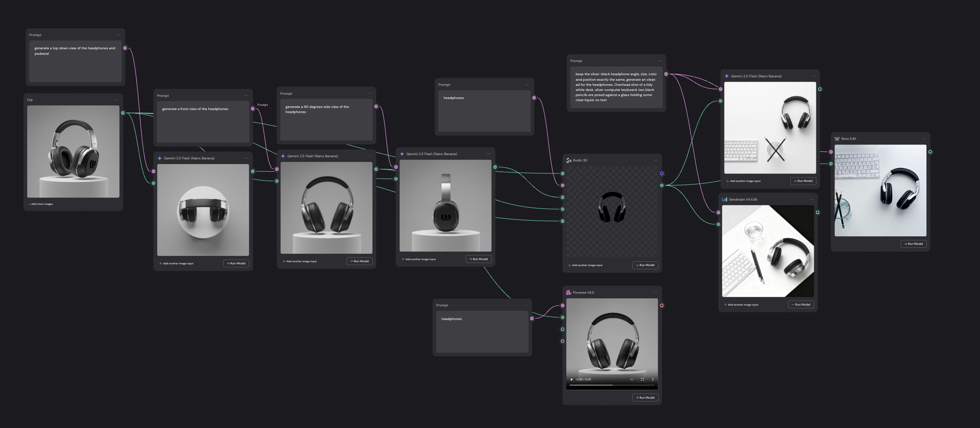Open the three-dot menu on File node
This screenshot has width=980, height=428.
(x=116, y=100)
